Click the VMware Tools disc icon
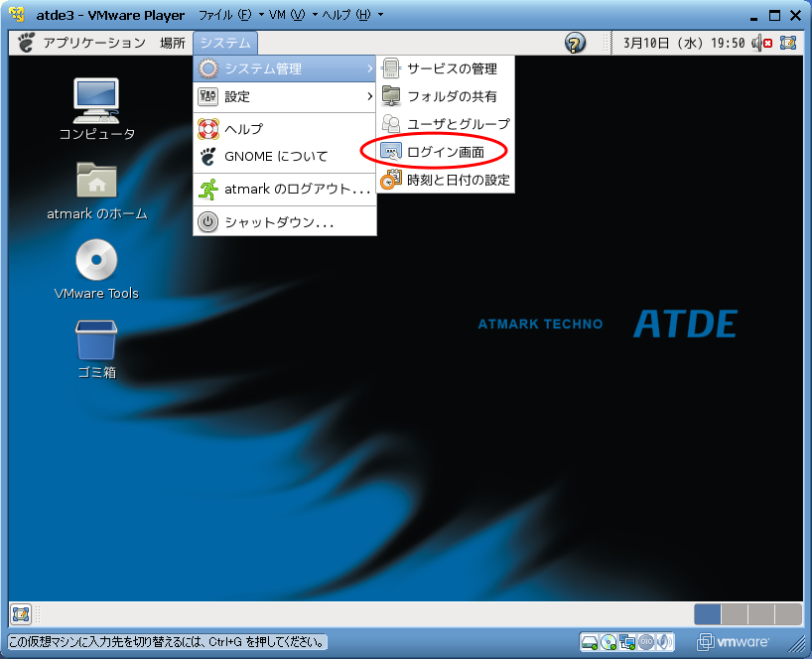 [96, 259]
